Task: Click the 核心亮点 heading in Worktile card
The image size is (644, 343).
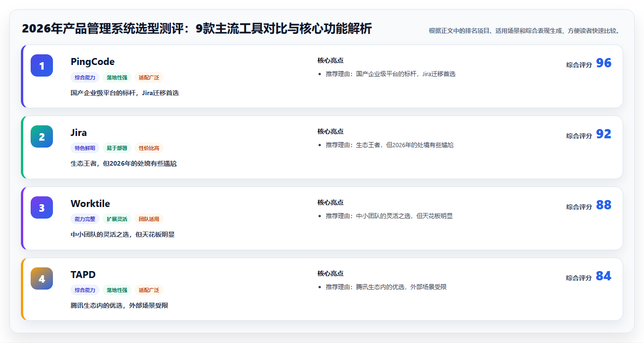Action: [331, 203]
